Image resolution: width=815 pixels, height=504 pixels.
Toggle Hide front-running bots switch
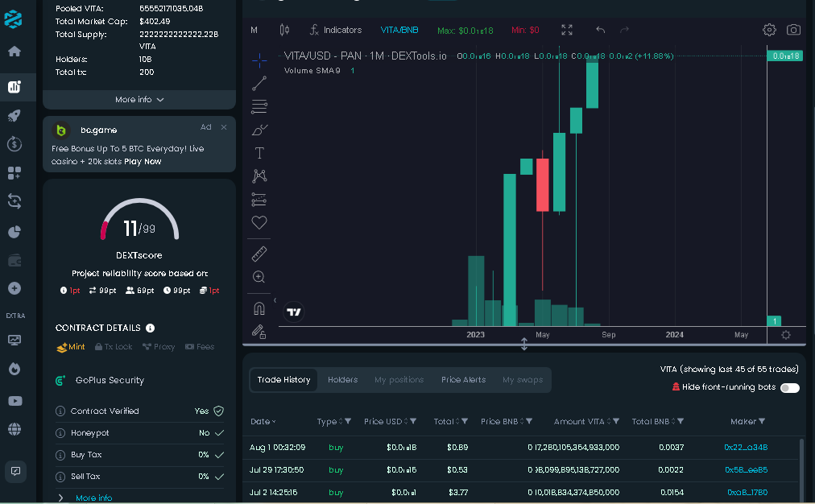(789, 387)
